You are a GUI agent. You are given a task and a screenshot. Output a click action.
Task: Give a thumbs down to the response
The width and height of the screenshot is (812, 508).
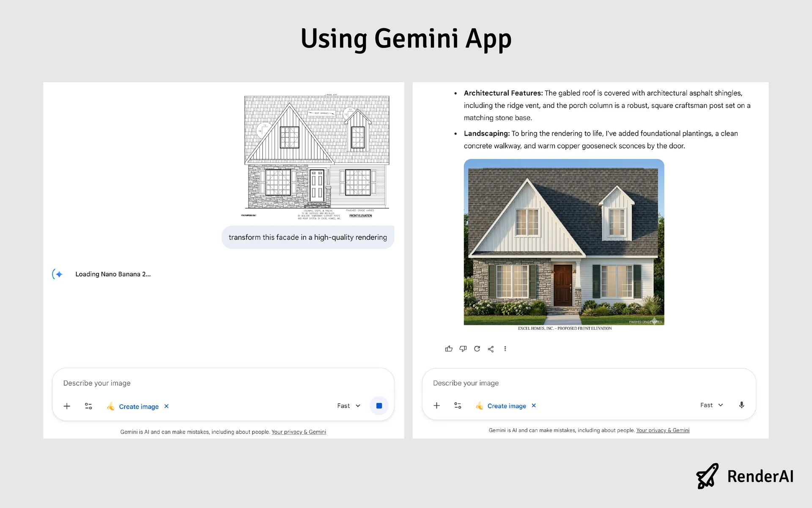463,348
